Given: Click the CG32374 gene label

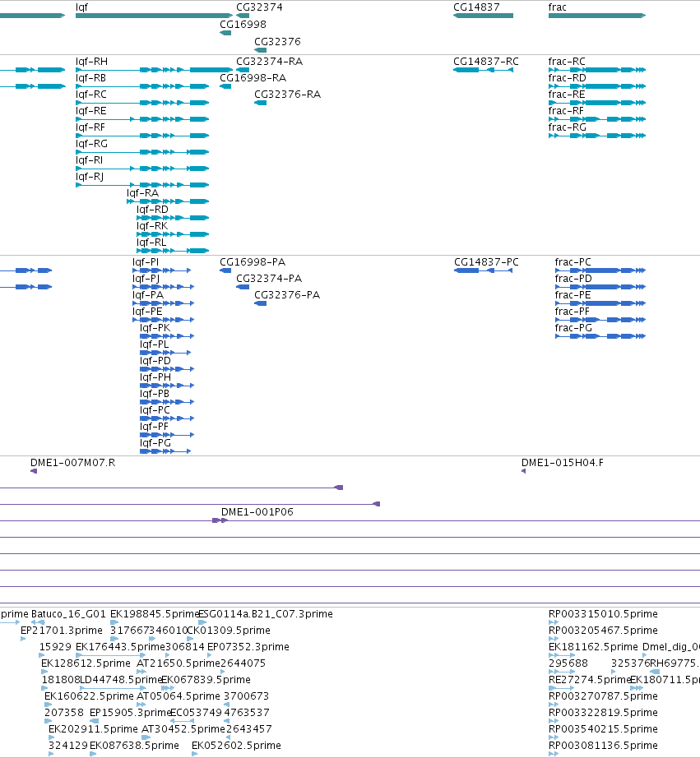Looking at the screenshot, I should pos(259,7).
